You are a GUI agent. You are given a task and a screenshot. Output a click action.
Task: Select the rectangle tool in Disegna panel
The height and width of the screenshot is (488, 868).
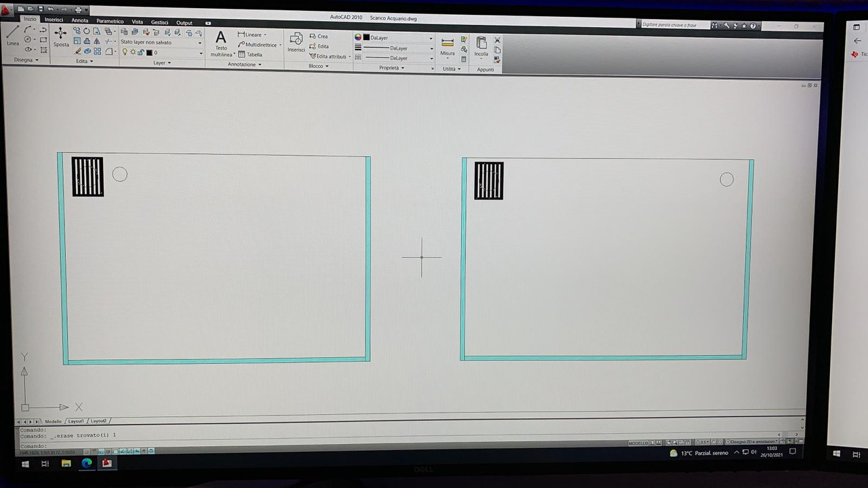[43, 40]
